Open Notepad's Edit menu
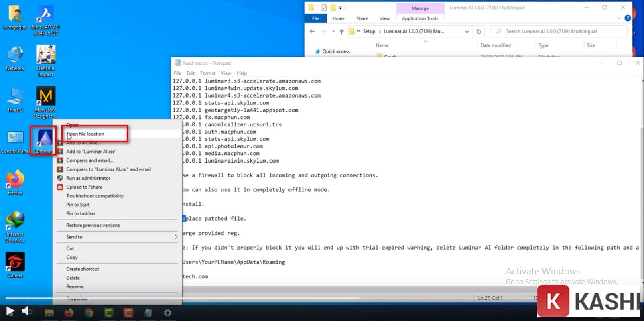The height and width of the screenshot is (321, 644). (x=191, y=73)
